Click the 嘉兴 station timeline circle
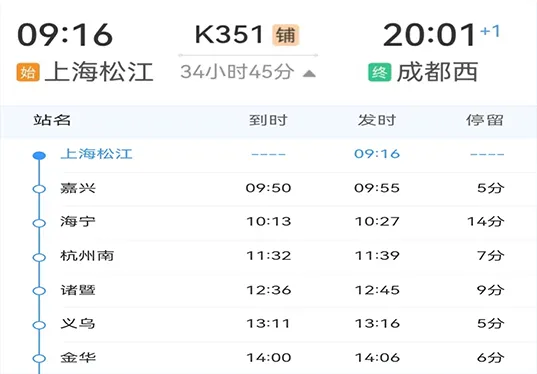537x374 pixels. pos(39,189)
